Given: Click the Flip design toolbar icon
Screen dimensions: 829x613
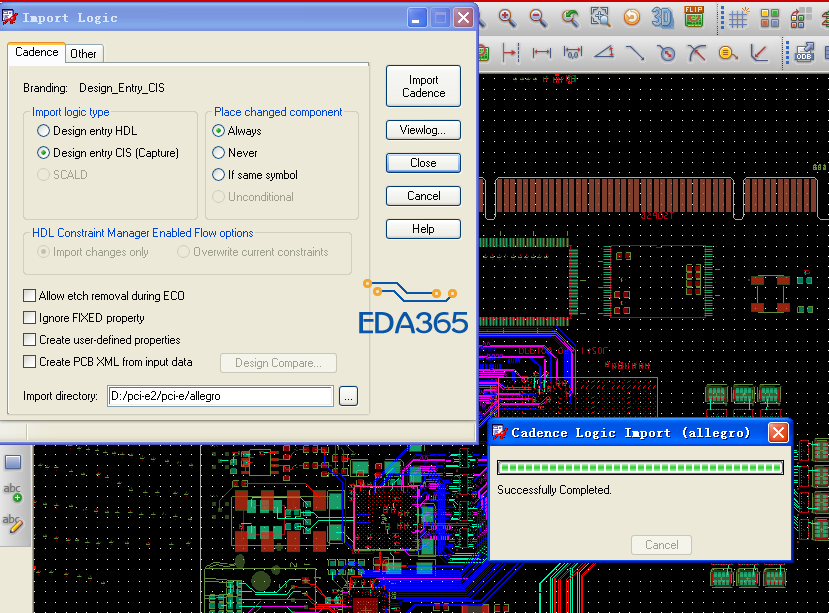Looking at the screenshot, I should [694, 17].
